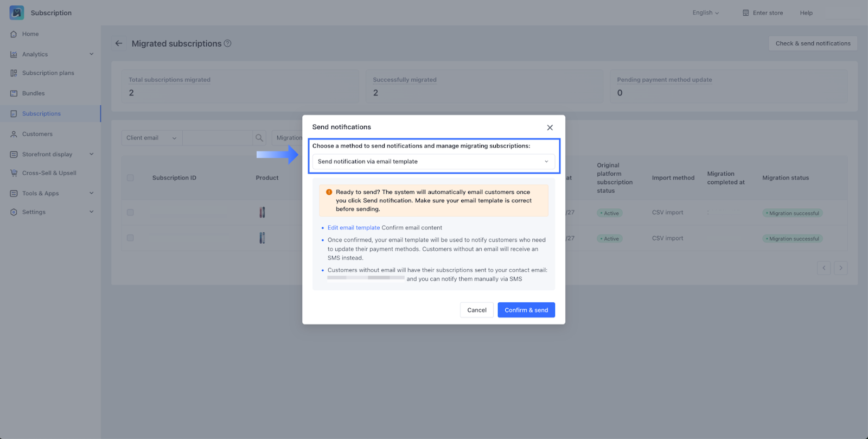
Task: Open the notification method dropdown
Action: point(433,162)
